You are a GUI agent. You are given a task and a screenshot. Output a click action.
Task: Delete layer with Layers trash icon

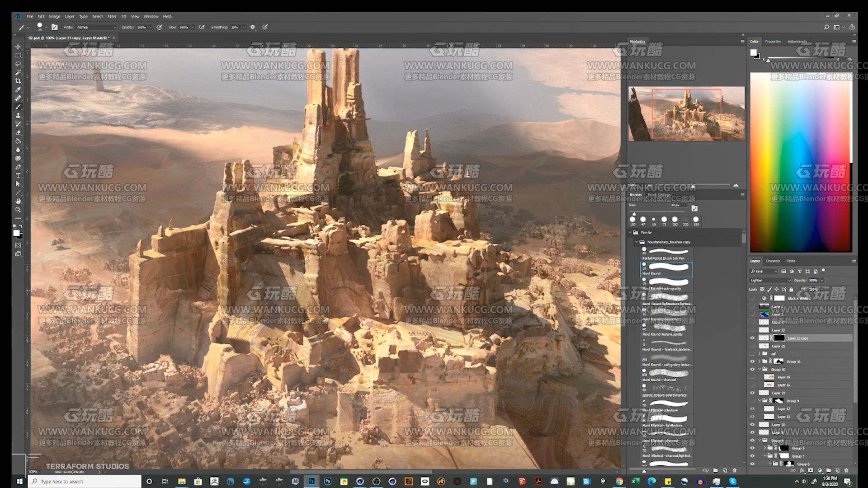(846, 470)
